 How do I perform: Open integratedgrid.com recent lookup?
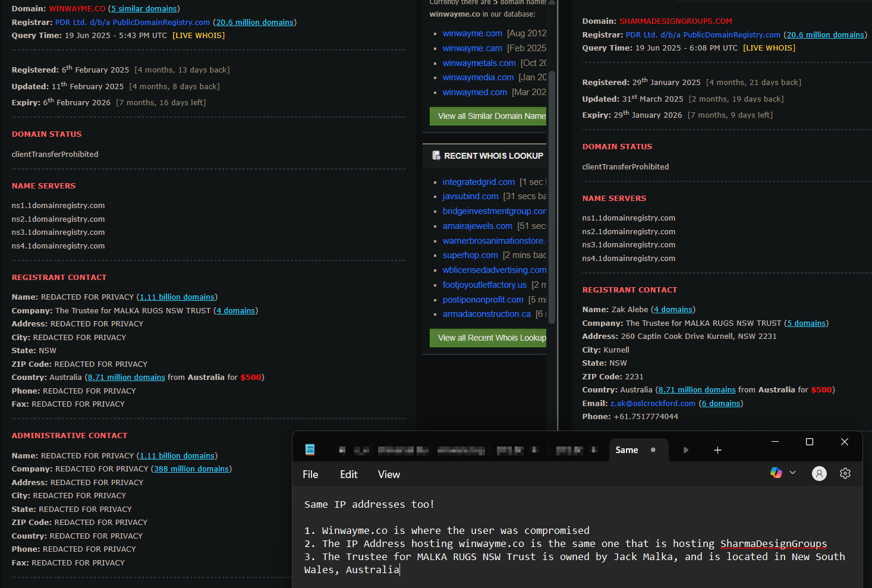479,182
